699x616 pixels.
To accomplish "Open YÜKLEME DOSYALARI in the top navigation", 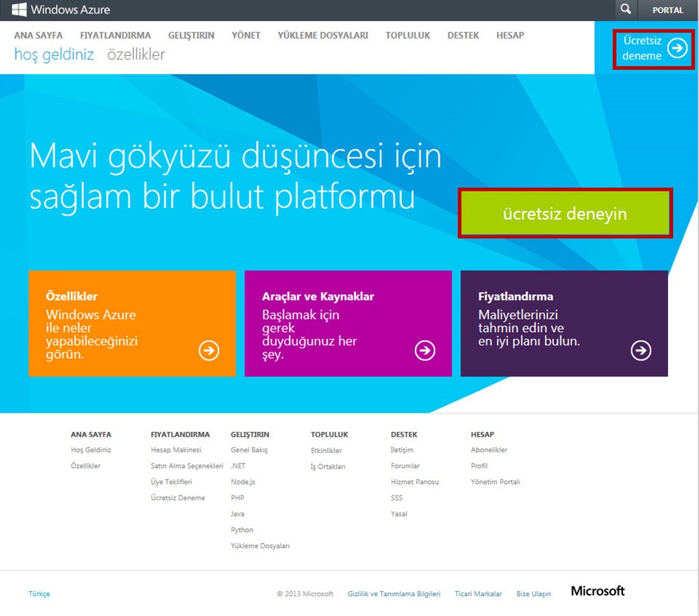I will (x=323, y=35).
